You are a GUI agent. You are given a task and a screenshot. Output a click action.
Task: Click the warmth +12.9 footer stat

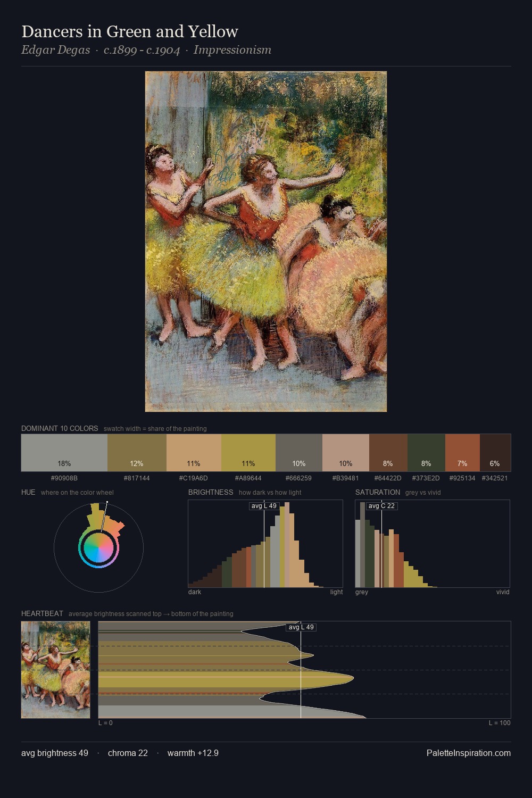pyautogui.click(x=193, y=753)
